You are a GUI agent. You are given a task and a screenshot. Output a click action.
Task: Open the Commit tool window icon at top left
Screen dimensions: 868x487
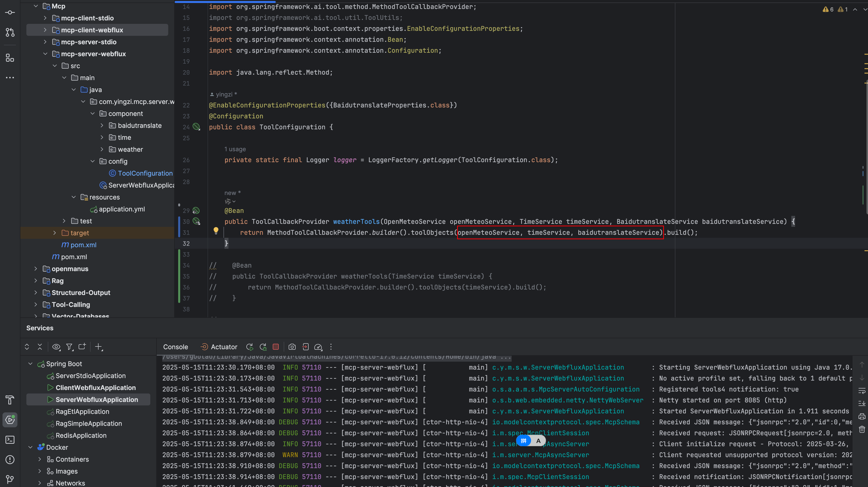tap(10, 12)
